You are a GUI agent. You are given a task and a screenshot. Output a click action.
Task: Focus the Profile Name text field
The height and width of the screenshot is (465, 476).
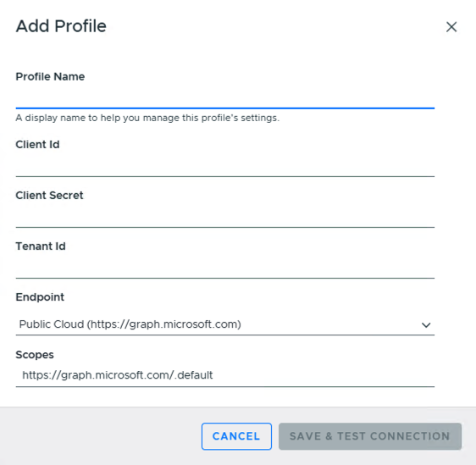[225, 97]
